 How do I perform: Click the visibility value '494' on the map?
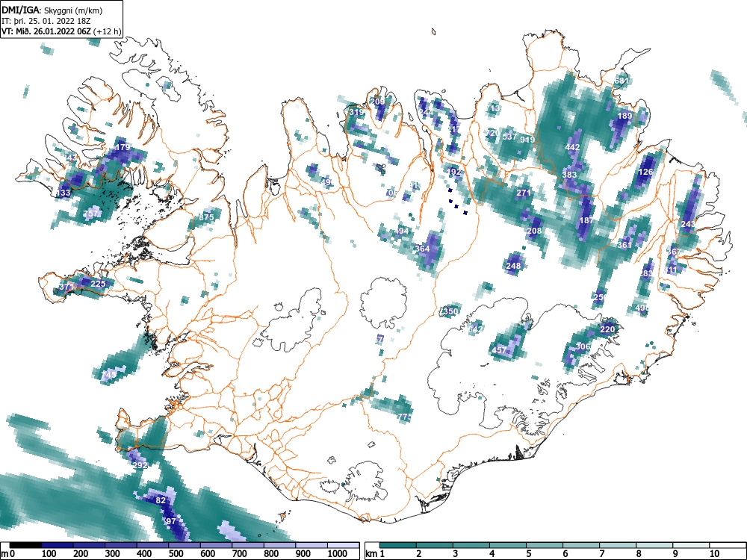pyautogui.click(x=401, y=231)
